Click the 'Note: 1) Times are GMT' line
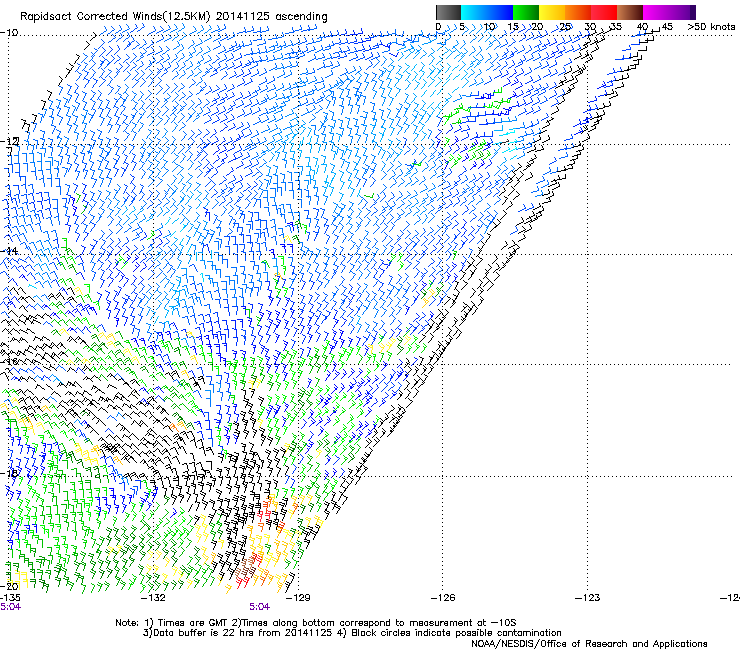This screenshot has height=650, width=740. click(x=316, y=623)
